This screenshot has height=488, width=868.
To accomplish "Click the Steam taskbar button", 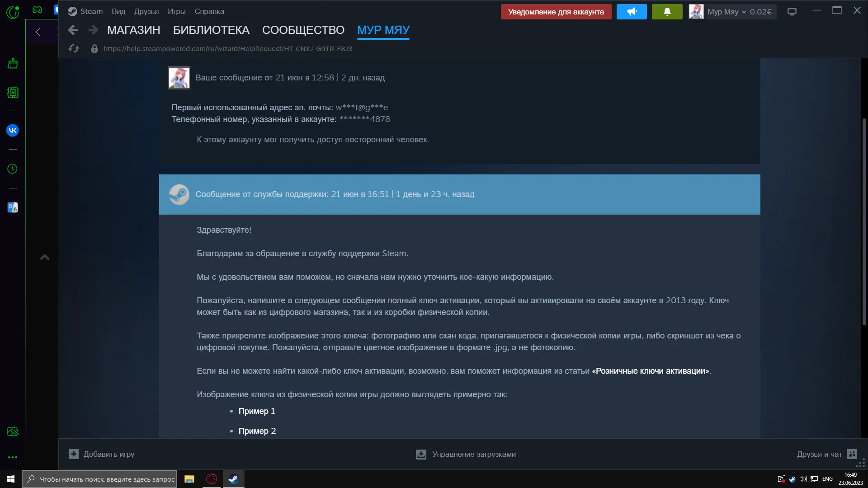I will 233,479.
